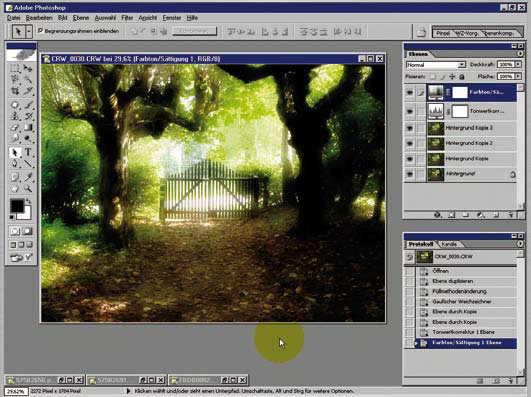This screenshot has width=531, height=397.
Task: Select the Gradient tool
Action: coord(28,127)
